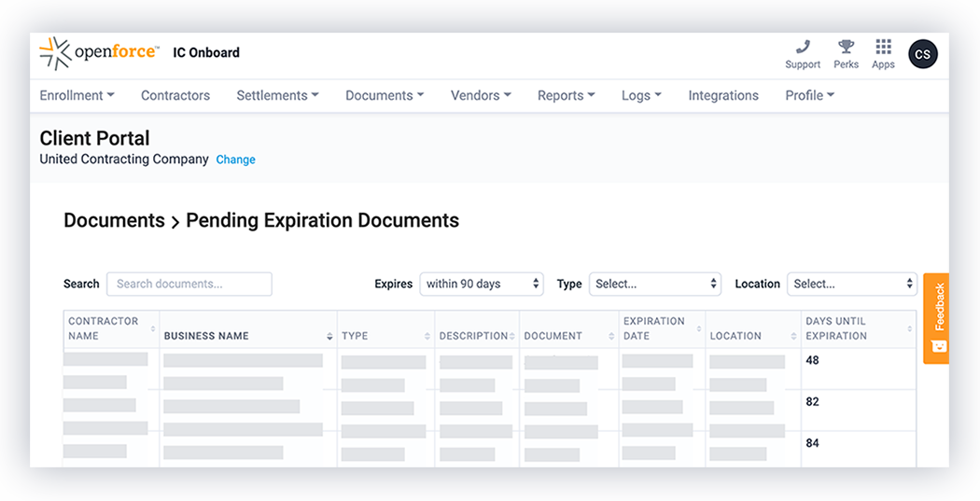This screenshot has width=980, height=501.
Task: Click the CS user avatar
Action: pyautogui.click(x=922, y=55)
